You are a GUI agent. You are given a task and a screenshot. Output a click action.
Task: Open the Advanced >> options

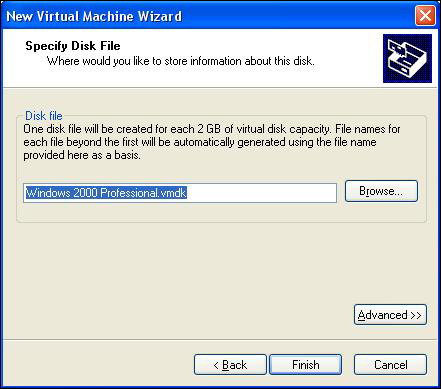pos(390,315)
